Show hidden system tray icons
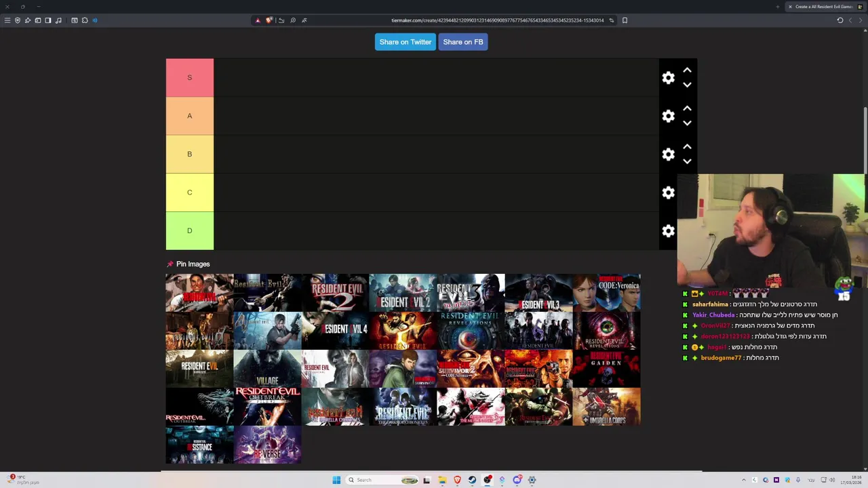 point(743,480)
